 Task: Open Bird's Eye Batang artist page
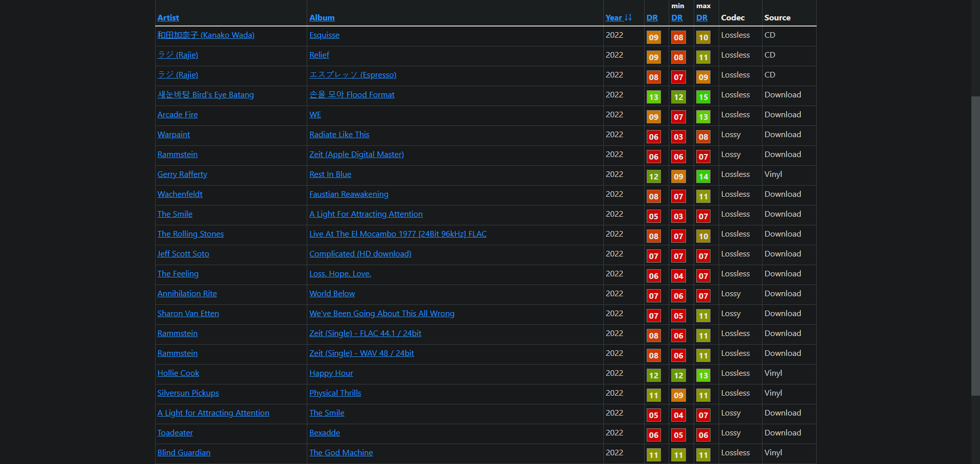pos(205,95)
